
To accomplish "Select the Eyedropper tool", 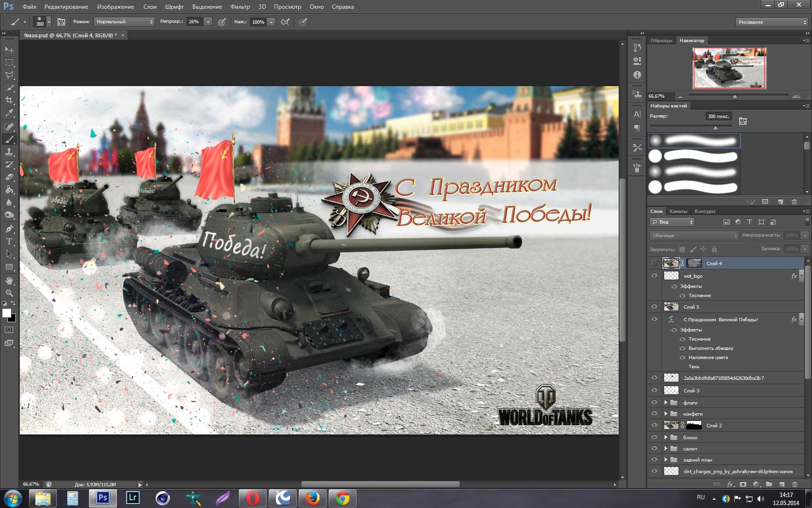I will click(9, 113).
